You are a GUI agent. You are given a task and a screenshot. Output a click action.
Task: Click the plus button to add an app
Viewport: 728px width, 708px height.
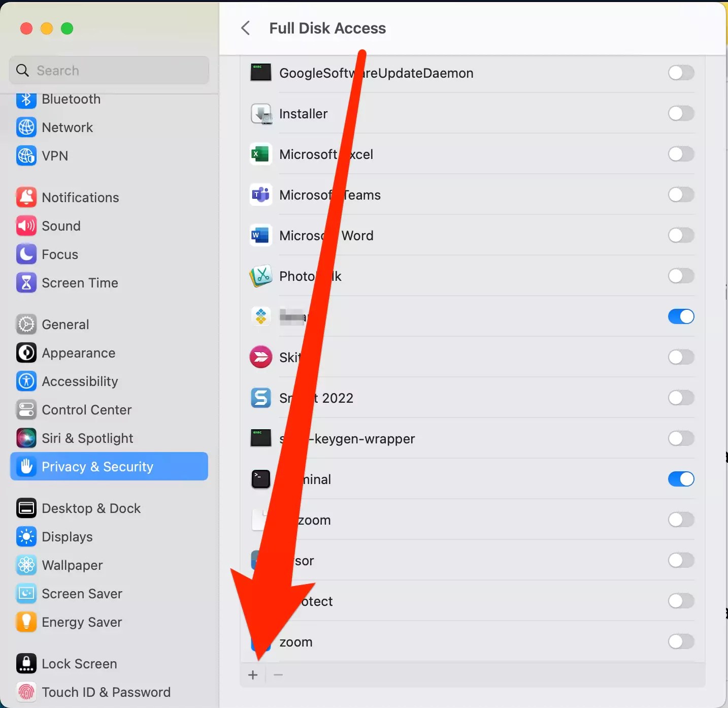[253, 674]
